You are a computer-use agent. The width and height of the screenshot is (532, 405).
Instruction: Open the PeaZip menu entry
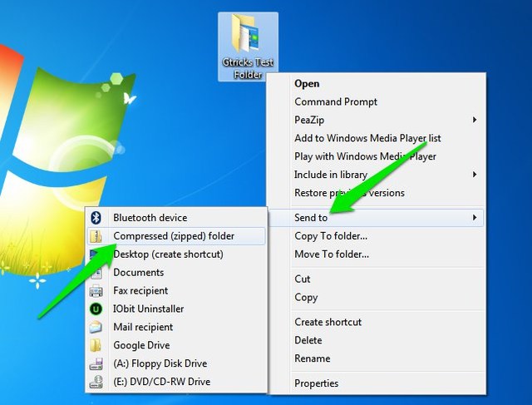(x=377, y=120)
